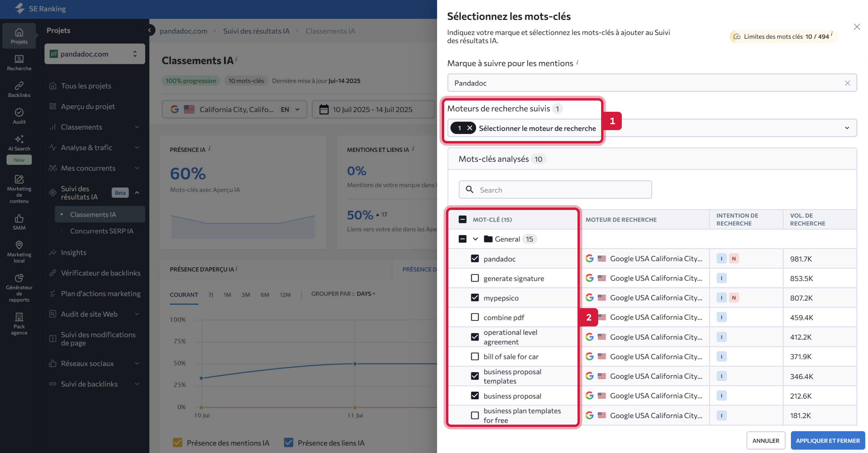Expand Mes concurrents menu
Viewport: 868px width, 453px height.
[137, 168]
